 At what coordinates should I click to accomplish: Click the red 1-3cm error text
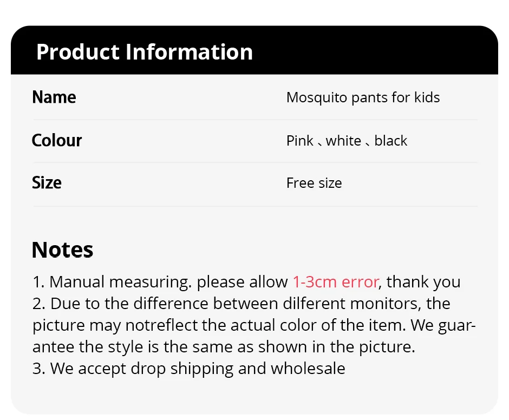point(335,282)
